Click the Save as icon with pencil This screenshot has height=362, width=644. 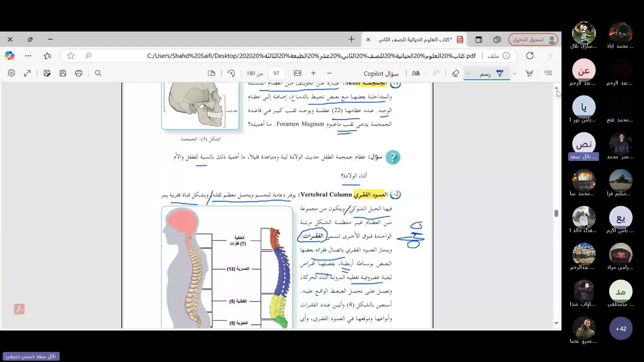click(x=47, y=73)
